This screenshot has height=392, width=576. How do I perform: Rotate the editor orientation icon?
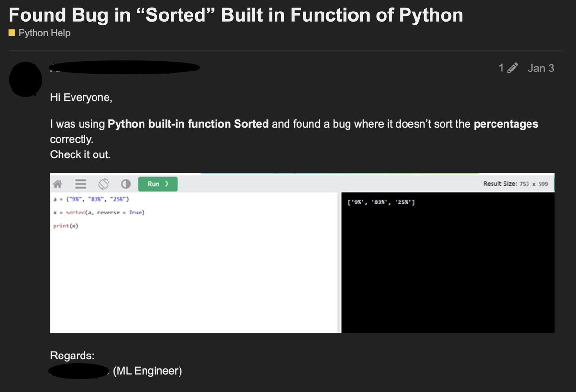(x=104, y=184)
